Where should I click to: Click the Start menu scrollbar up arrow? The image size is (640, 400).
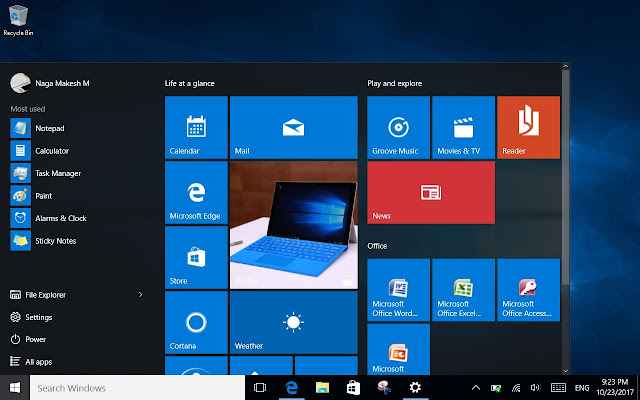pyautogui.click(x=565, y=66)
